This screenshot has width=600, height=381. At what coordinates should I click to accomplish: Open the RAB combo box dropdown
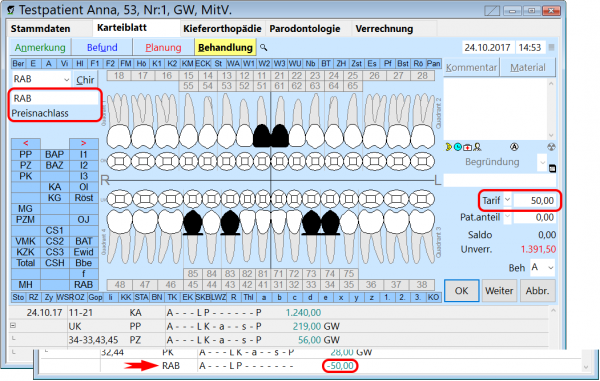point(66,79)
